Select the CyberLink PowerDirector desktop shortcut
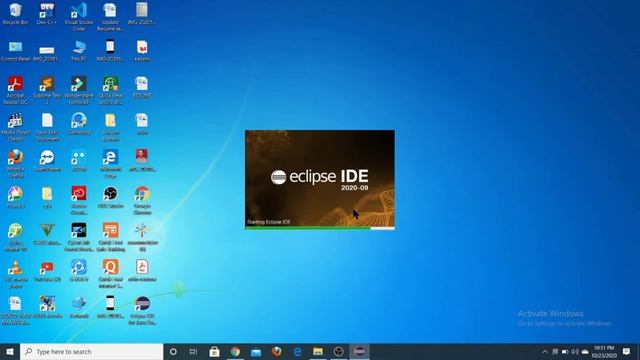Viewport: 640px width, 360px height. 79,237
